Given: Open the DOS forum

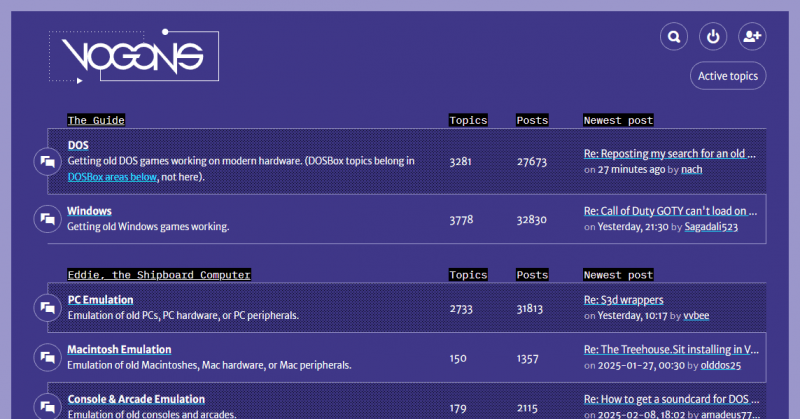Looking at the screenshot, I should [78, 145].
